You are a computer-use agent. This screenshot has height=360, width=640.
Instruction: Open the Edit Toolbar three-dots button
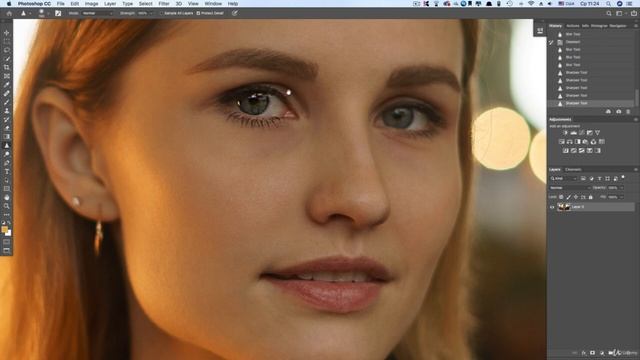7,215
